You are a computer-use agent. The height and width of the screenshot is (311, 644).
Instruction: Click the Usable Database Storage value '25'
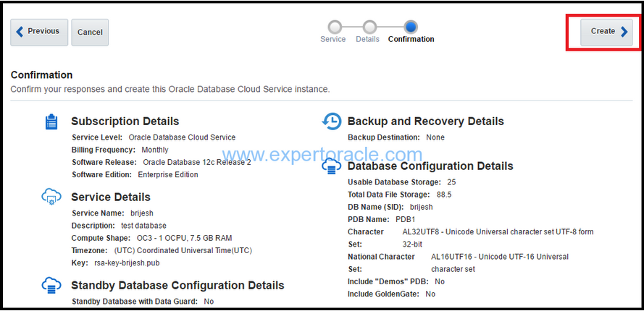pyautogui.click(x=451, y=182)
